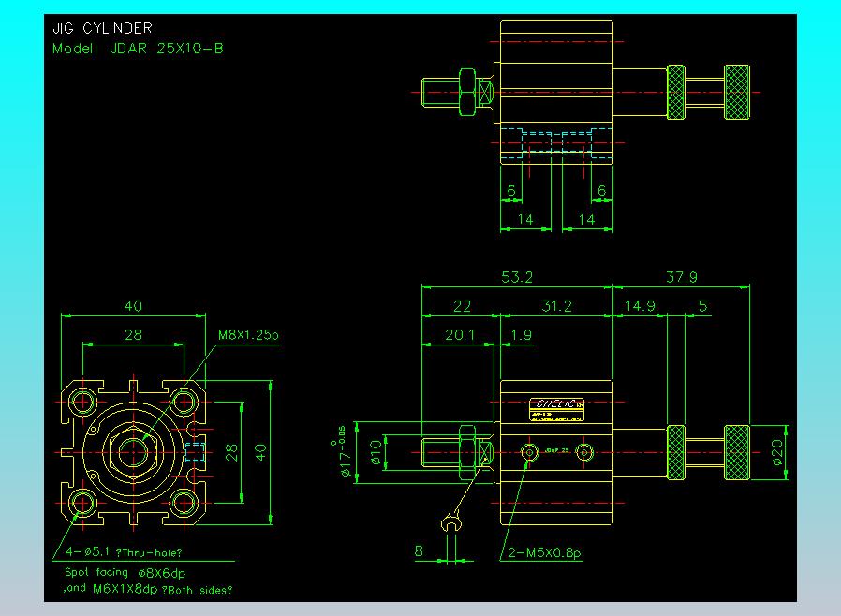
Task: Select the Model: JDAR 25X10-B label
Action: (x=138, y=49)
